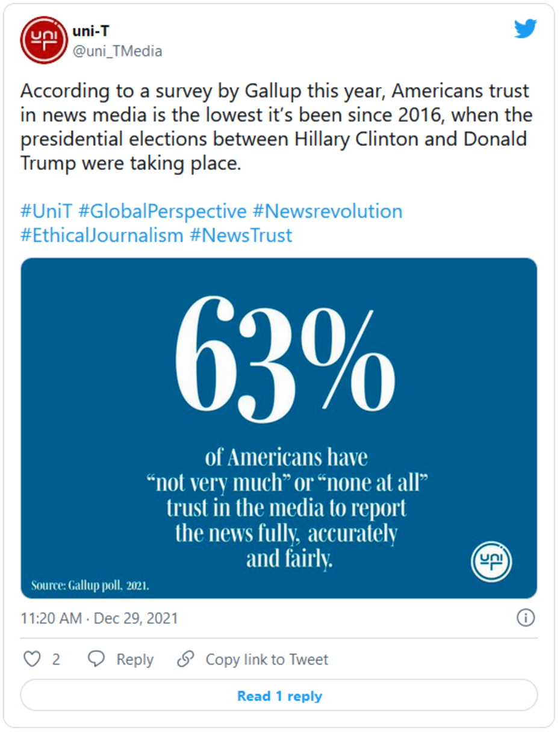Image resolution: width=560 pixels, height=732 pixels.
Task: Click the Reply text label
Action: [x=135, y=660]
